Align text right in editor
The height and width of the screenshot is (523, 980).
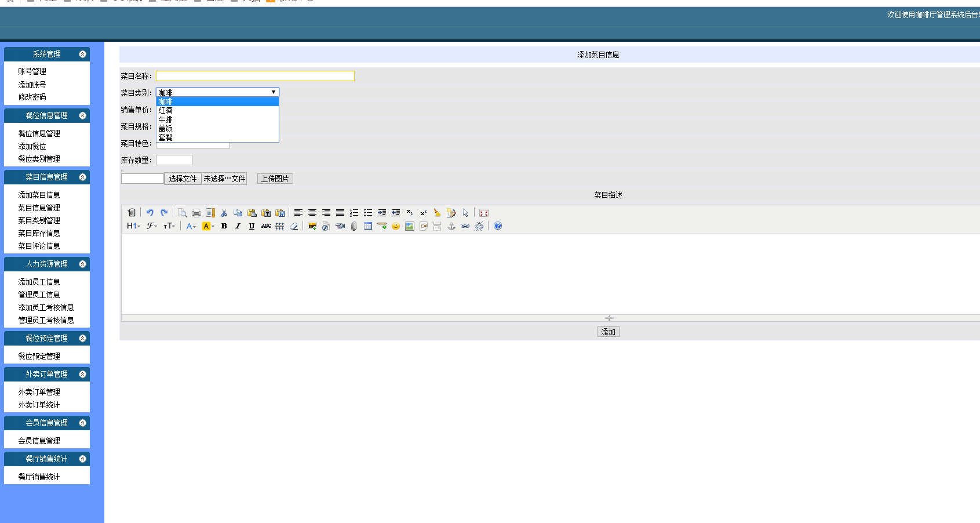tap(326, 213)
